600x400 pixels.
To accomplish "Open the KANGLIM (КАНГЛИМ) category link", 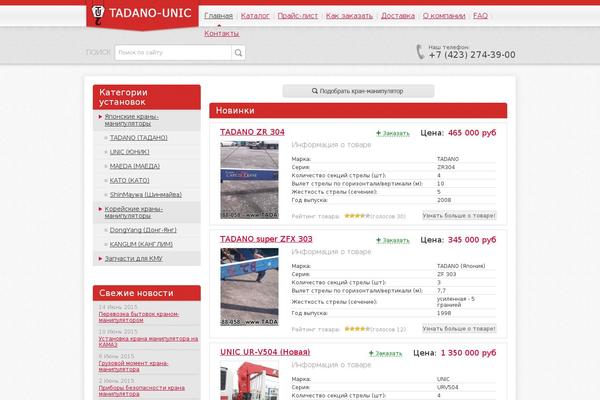I will click(141, 244).
